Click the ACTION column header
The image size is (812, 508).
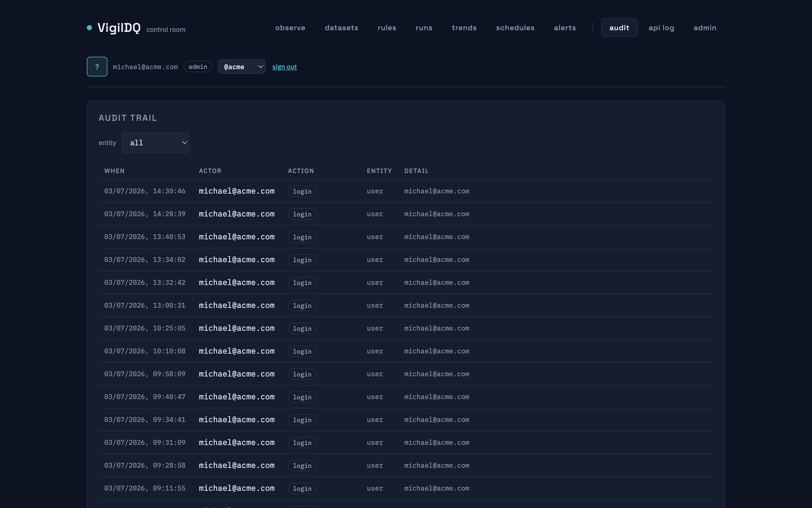pos(301,171)
